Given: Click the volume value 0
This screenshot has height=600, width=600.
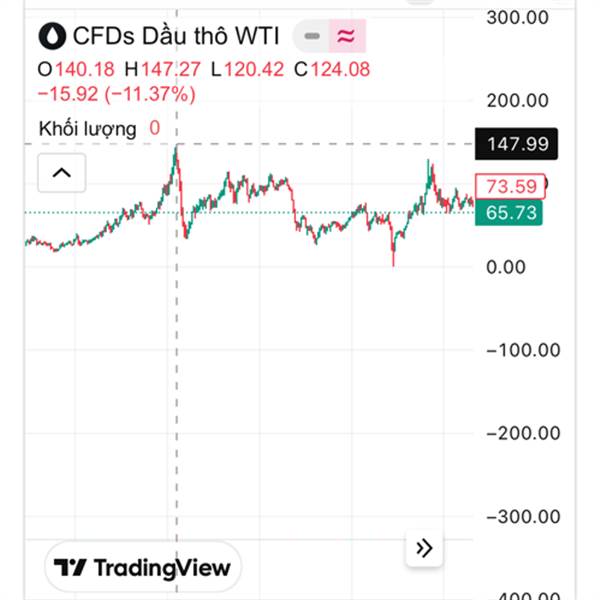Looking at the screenshot, I should tap(155, 128).
